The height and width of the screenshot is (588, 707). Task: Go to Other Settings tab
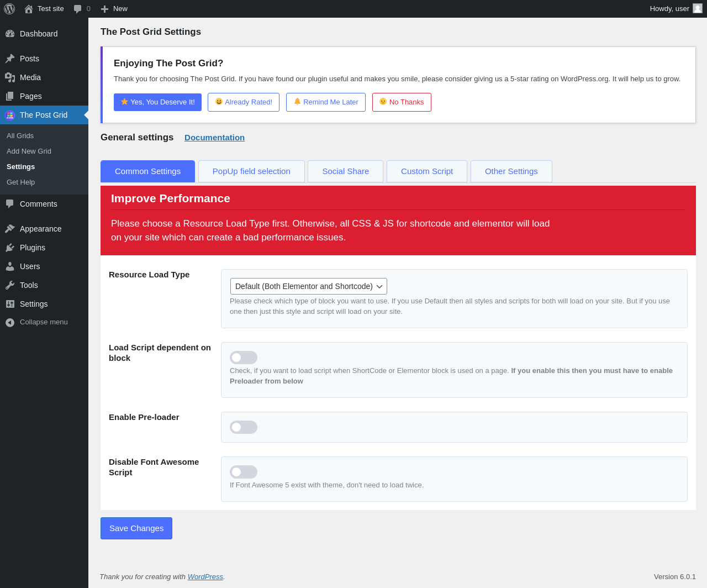511,171
